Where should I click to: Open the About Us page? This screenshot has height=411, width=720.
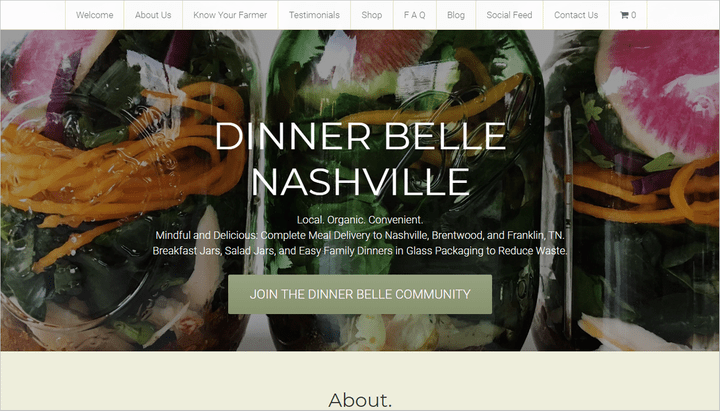(153, 15)
